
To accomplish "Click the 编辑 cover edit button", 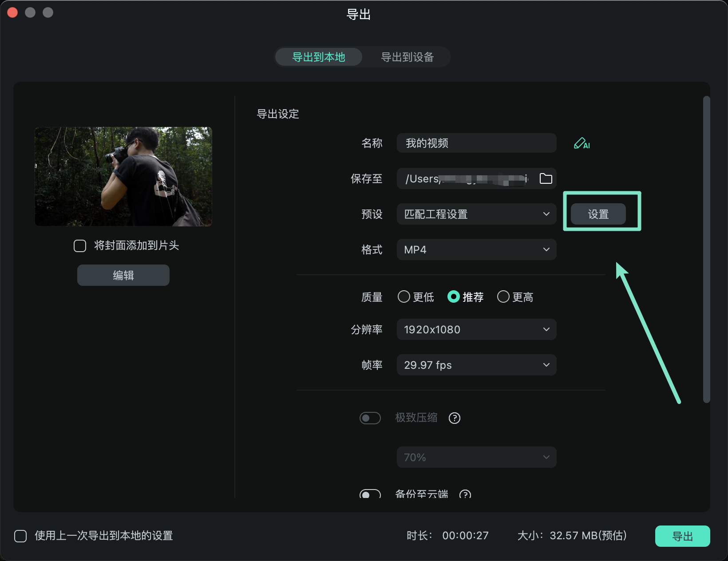I will tap(123, 275).
